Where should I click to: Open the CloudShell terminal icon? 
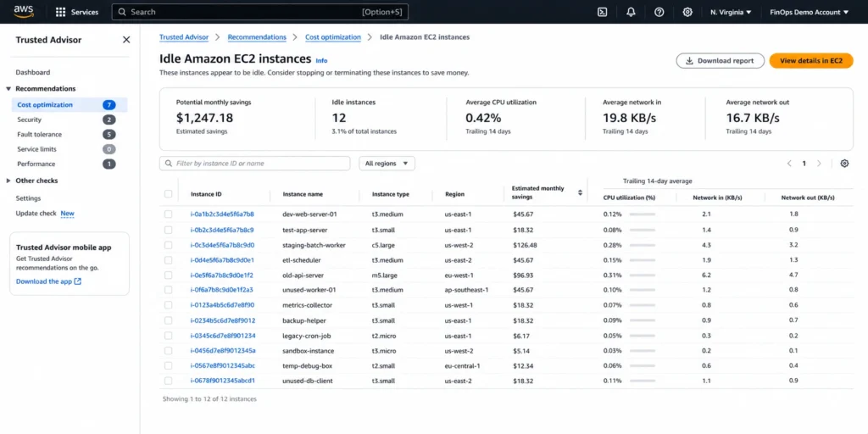tap(603, 12)
